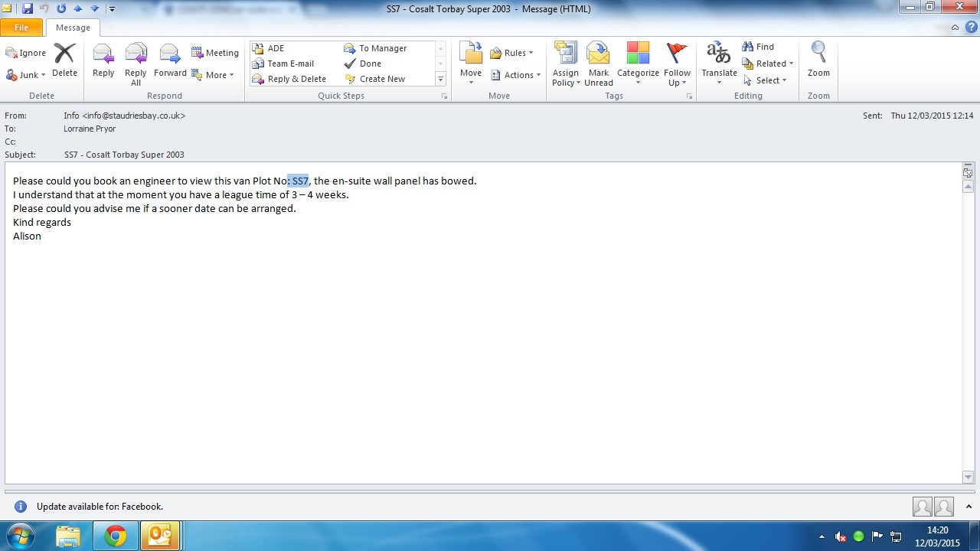Save the message from the Quick Access Toolbar

(x=28, y=8)
